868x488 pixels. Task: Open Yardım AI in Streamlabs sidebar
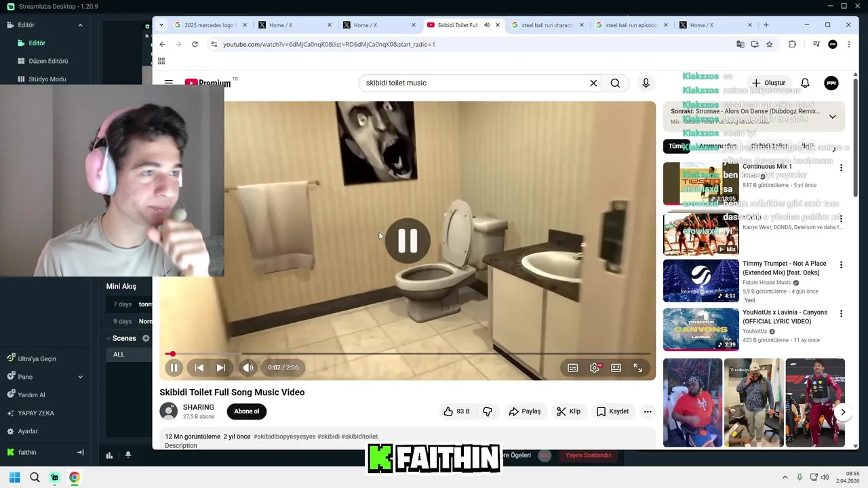[31, 395]
